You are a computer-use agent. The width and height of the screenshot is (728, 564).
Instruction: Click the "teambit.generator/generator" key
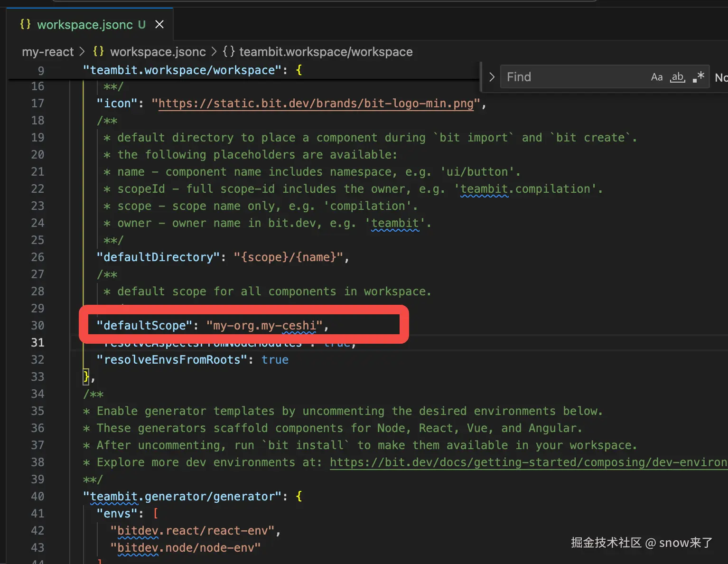tap(182, 497)
